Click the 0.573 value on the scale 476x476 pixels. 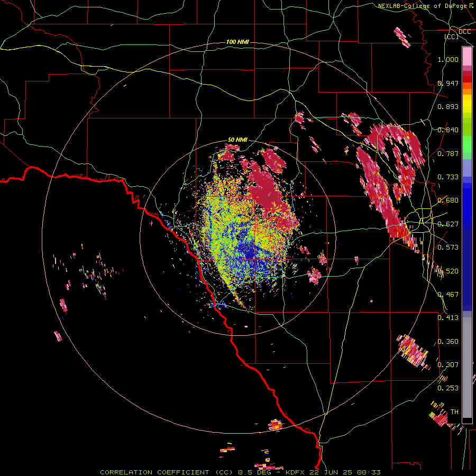point(448,248)
